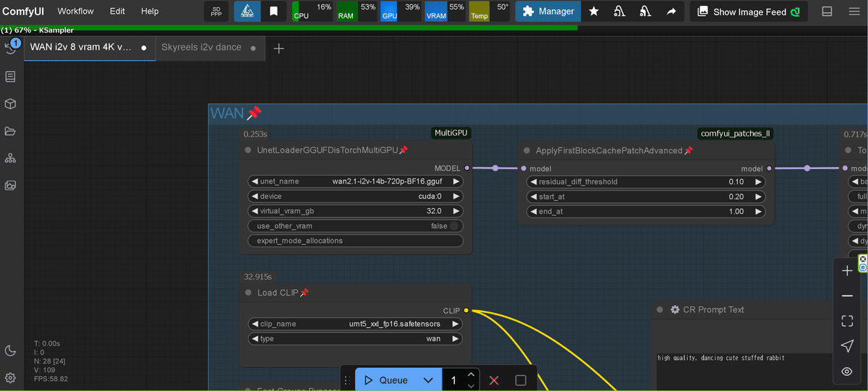This screenshot has height=391, width=868.
Task: Switch to WAN i2v 8 vram 4K tab
Action: pos(89,47)
